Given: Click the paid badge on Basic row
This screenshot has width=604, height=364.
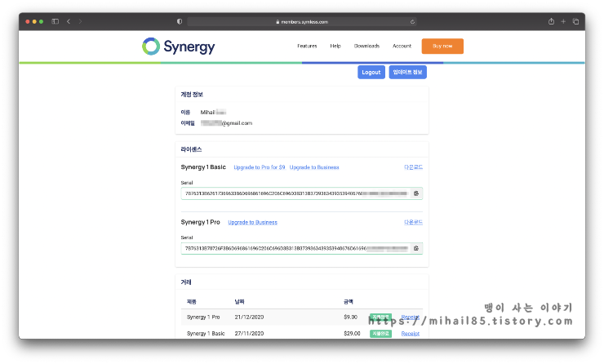Looking at the screenshot, I should (x=380, y=334).
